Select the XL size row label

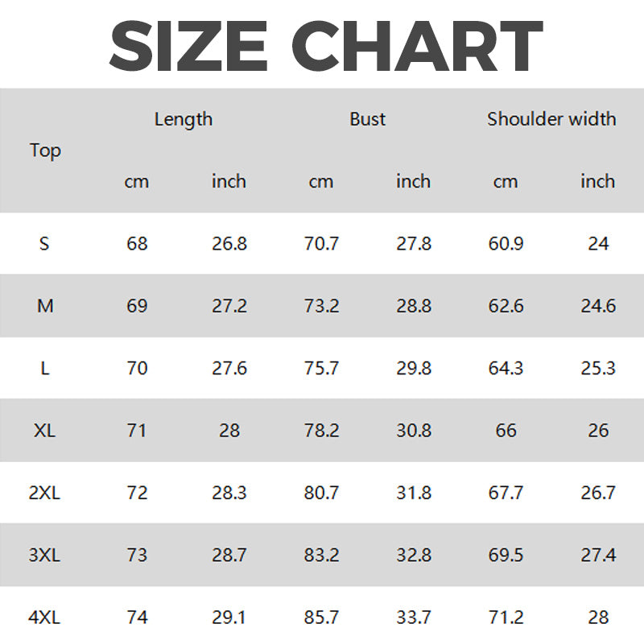(x=45, y=430)
